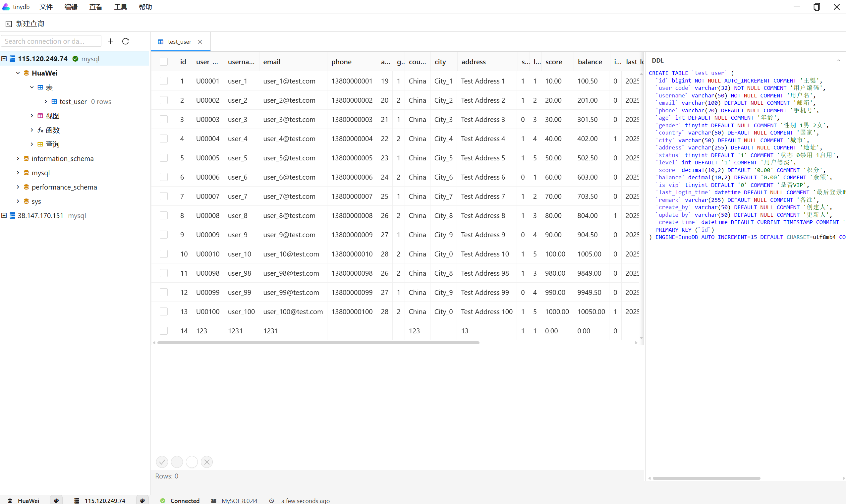The image size is (846, 504).
Task: Open the 工具 menu
Action: pyautogui.click(x=121, y=7)
